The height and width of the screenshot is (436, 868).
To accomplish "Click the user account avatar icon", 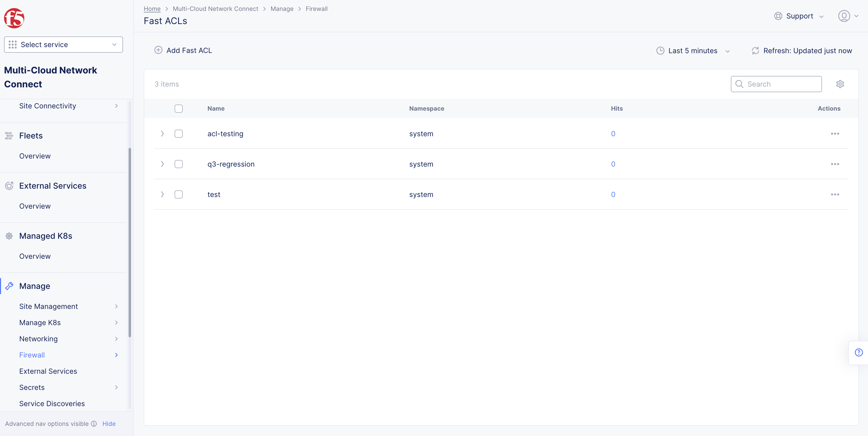I will click(x=844, y=16).
